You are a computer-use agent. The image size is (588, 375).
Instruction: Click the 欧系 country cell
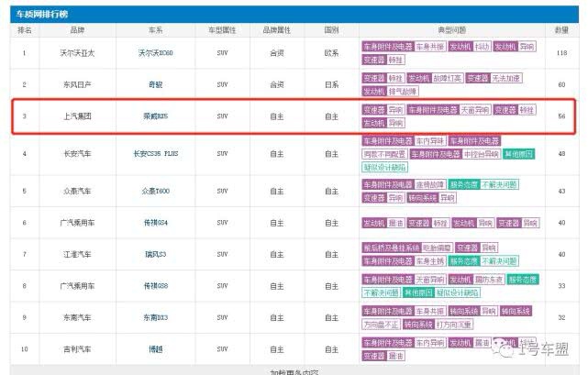[x=331, y=53]
